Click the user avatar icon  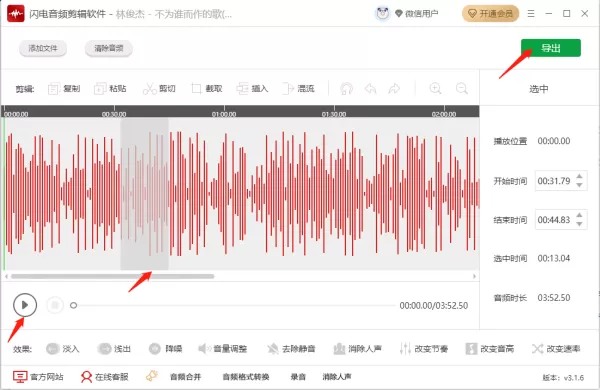[382, 13]
